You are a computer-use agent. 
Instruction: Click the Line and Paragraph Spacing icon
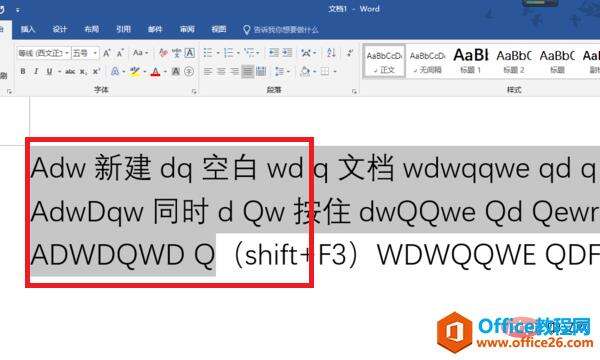click(x=280, y=71)
